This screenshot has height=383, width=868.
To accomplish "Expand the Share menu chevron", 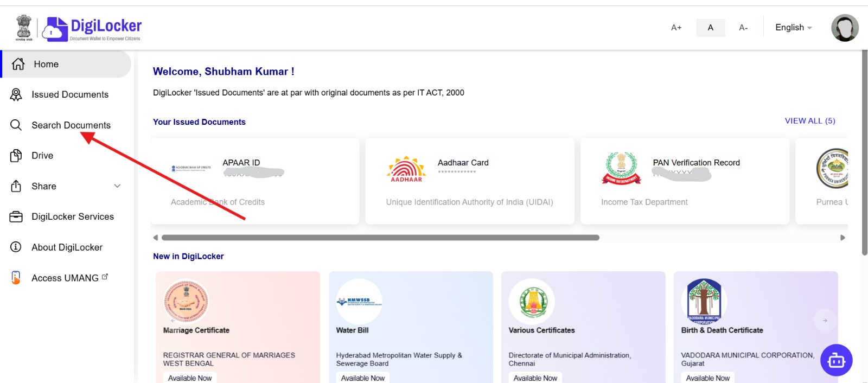I will tap(117, 186).
